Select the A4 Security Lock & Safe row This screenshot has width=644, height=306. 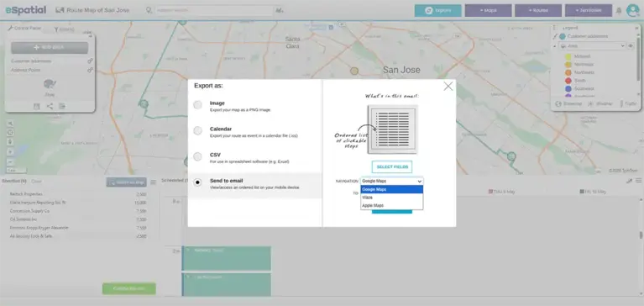pyautogui.click(x=78, y=236)
